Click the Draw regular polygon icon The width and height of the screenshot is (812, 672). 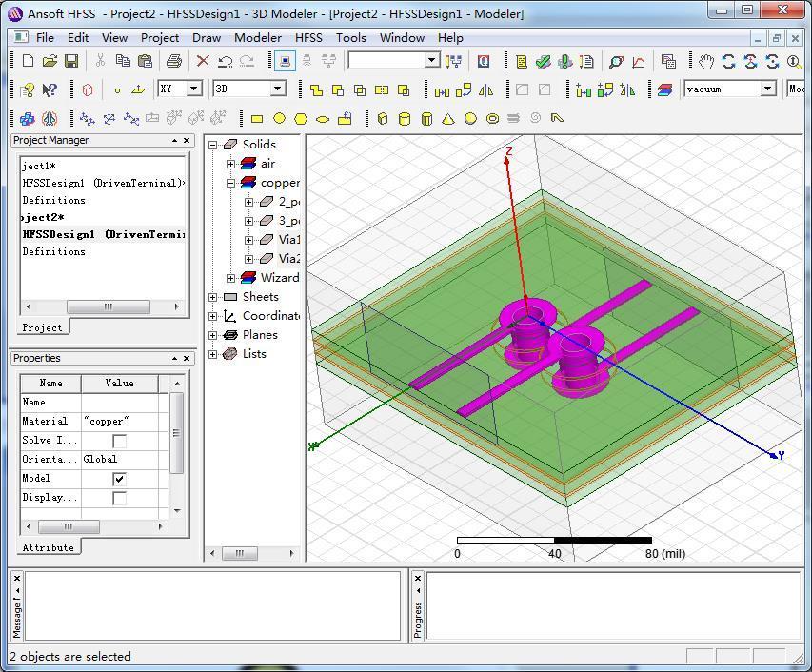[301, 119]
